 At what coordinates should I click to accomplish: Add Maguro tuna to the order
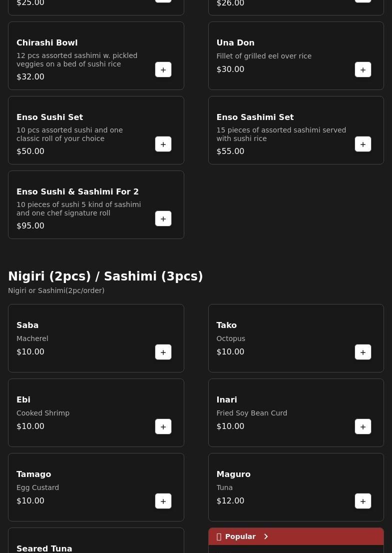coord(363,501)
